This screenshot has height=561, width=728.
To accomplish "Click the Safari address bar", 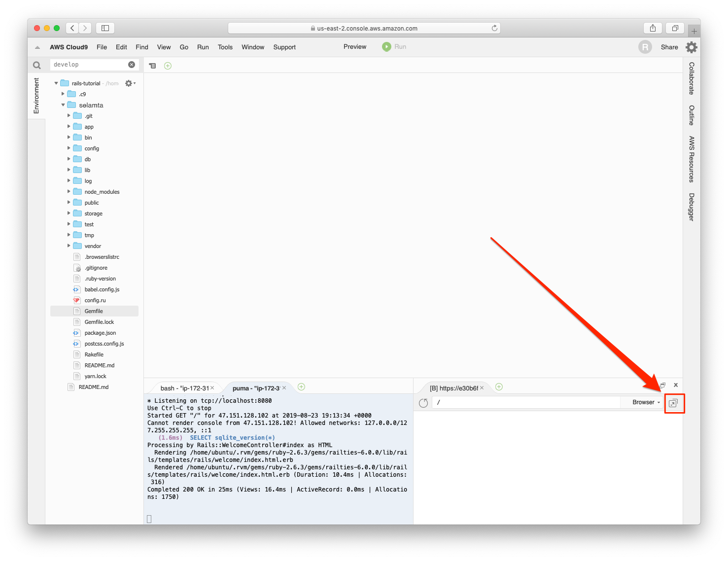I will (x=364, y=28).
